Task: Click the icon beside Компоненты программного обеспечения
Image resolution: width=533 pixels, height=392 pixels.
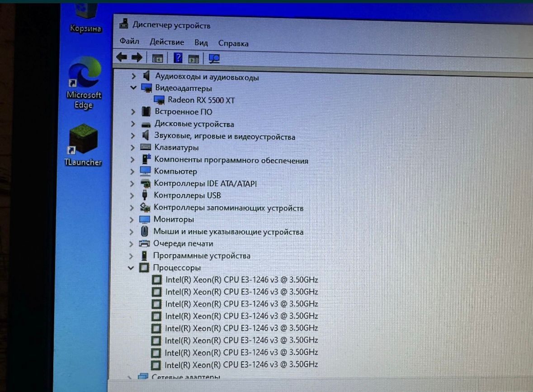Action: coord(146,159)
